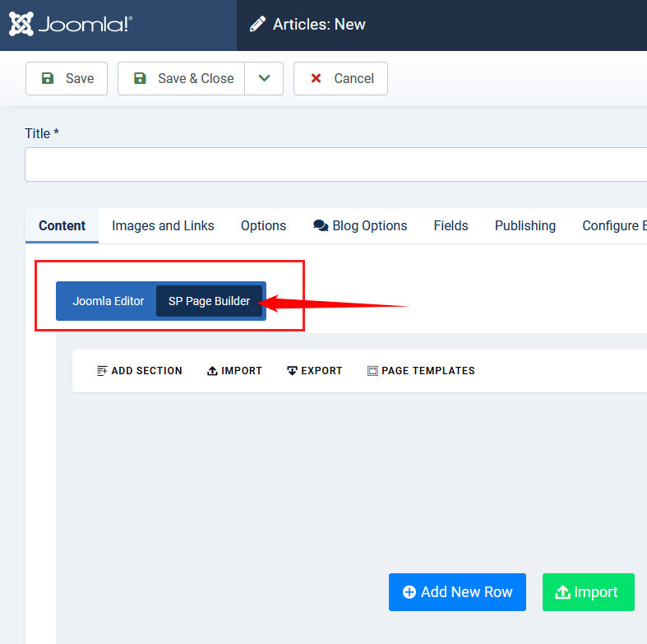647x644 pixels.
Task: Open the Publishing tab
Action: [525, 225]
